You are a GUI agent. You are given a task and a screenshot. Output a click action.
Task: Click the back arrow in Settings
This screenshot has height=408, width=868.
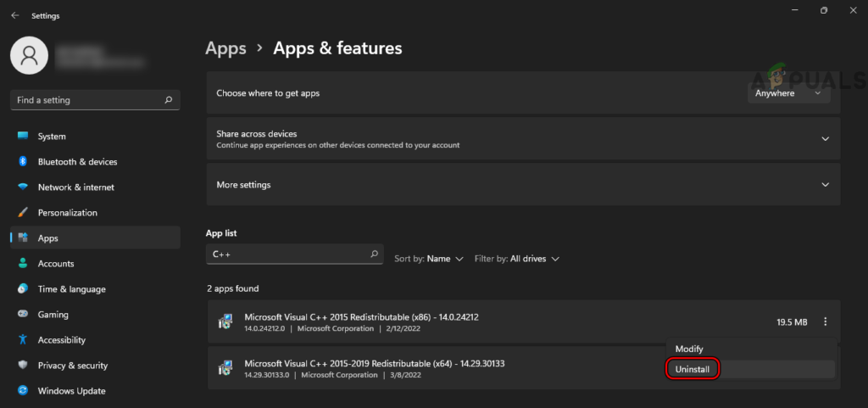pos(14,15)
